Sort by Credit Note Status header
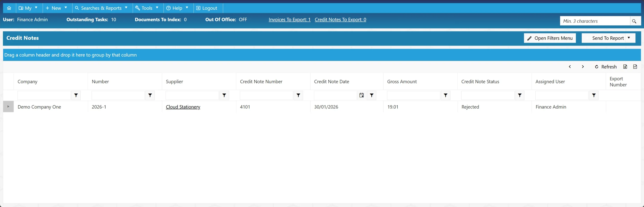Image resolution: width=644 pixels, height=207 pixels. pyautogui.click(x=480, y=82)
